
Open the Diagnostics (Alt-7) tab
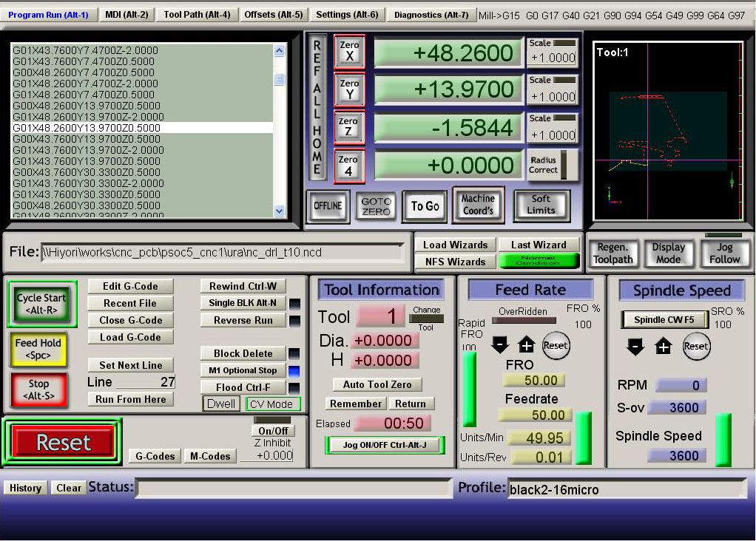[431, 15]
